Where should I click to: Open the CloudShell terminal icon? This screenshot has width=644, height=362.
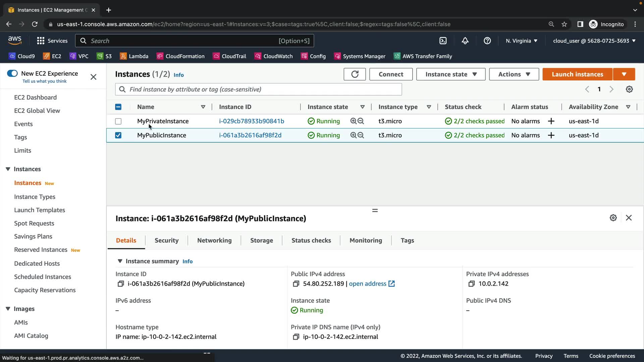click(x=443, y=41)
